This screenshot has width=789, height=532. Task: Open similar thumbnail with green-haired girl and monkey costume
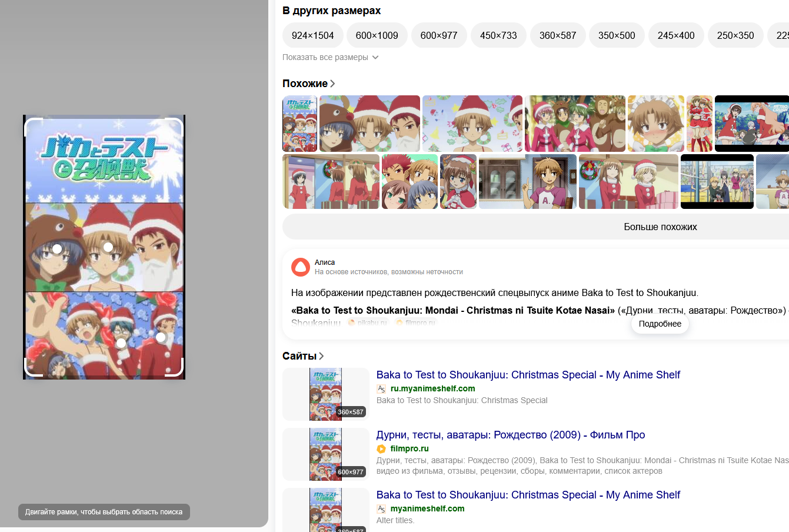tap(575, 124)
